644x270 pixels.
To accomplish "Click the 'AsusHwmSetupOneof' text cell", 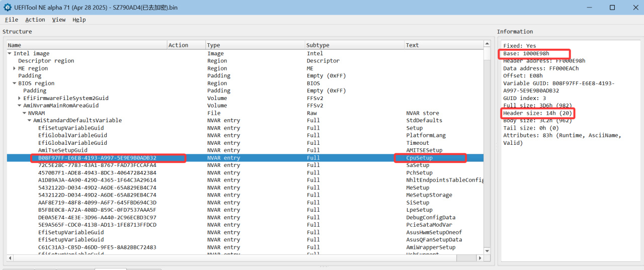I will pyautogui.click(x=434, y=232).
